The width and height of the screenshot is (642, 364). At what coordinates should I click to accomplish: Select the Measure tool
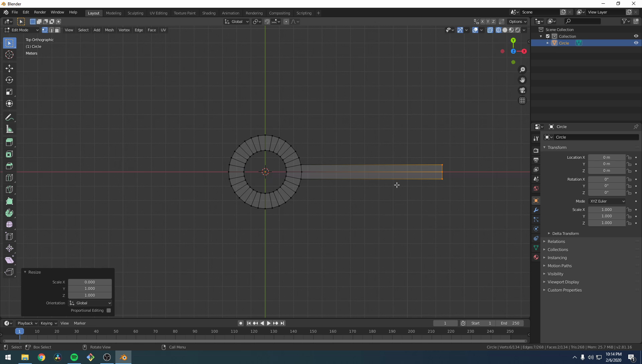(x=9, y=130)
